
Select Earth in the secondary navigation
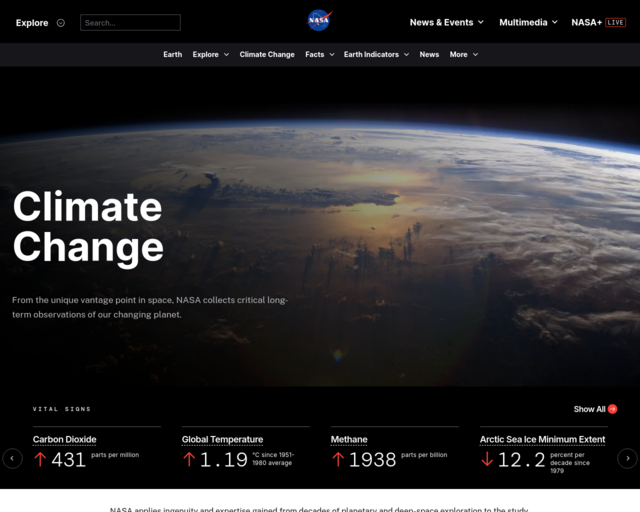(x=173, y=55)
